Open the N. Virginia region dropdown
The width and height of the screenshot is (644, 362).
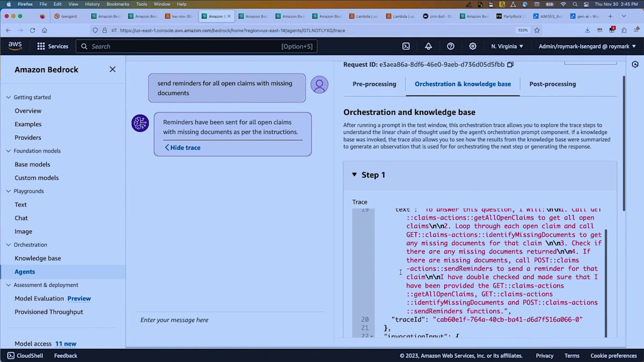click(x=507, y=46)
